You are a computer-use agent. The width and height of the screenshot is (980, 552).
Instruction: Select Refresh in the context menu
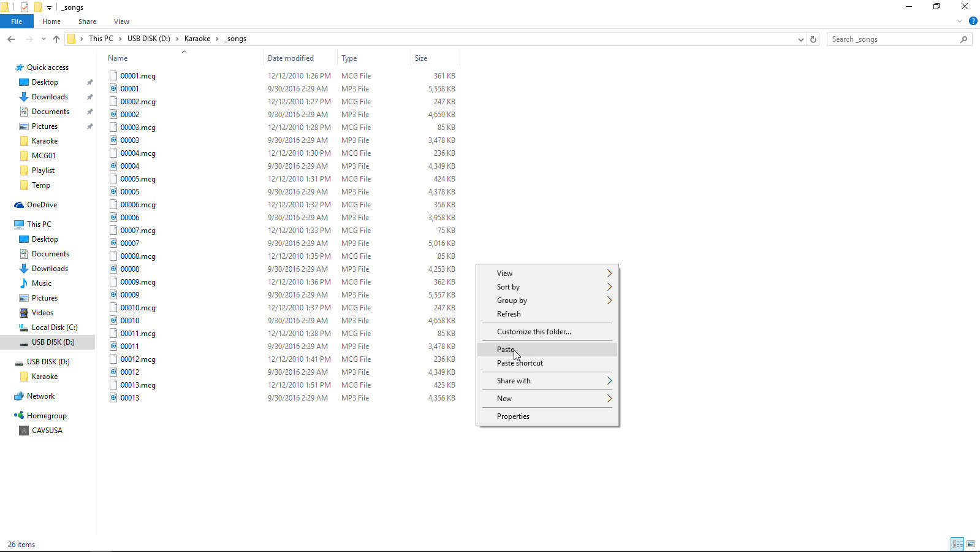click(x=547, y=314)
